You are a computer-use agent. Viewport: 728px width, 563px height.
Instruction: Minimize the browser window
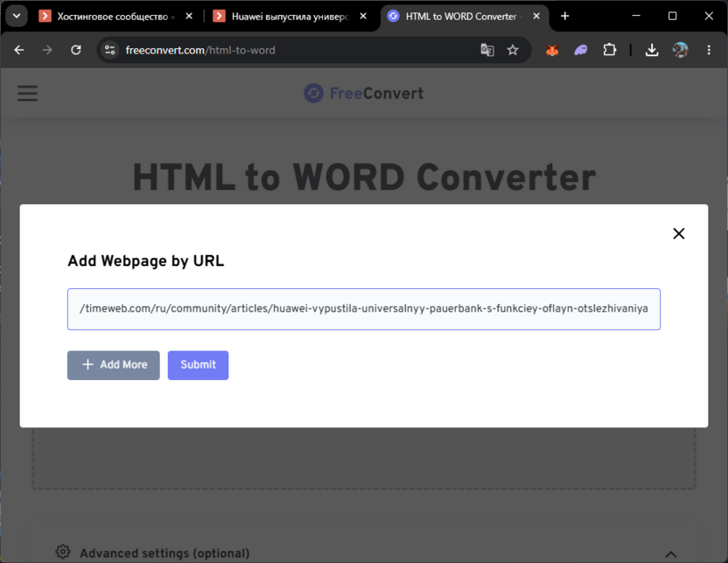pyautogui.click(x=636, y=17)
